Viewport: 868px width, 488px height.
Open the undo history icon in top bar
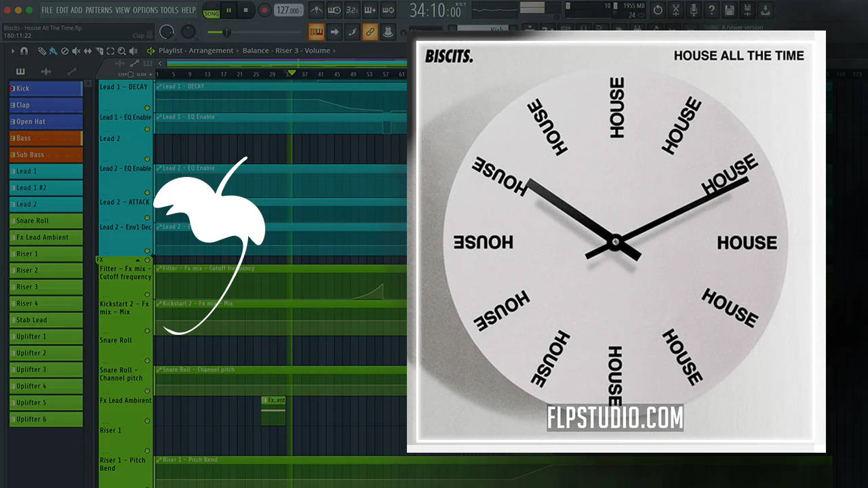click(x=658, y=10)
